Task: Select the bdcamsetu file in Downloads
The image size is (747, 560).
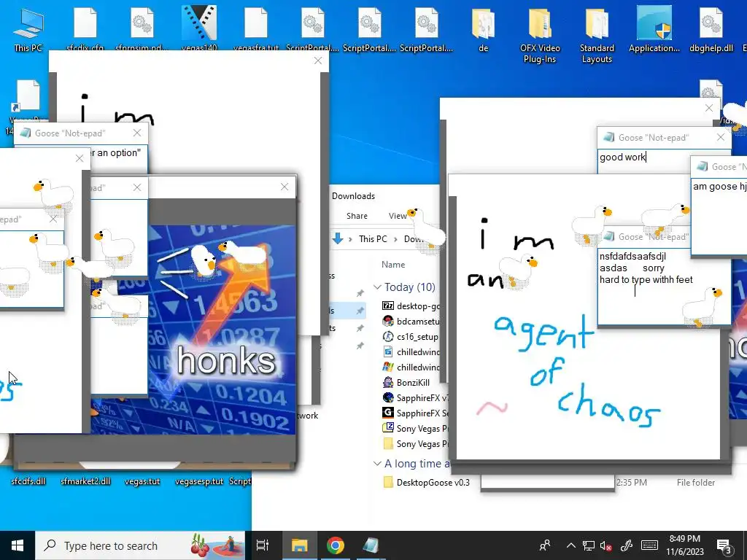Action: (x=411, y=322)
